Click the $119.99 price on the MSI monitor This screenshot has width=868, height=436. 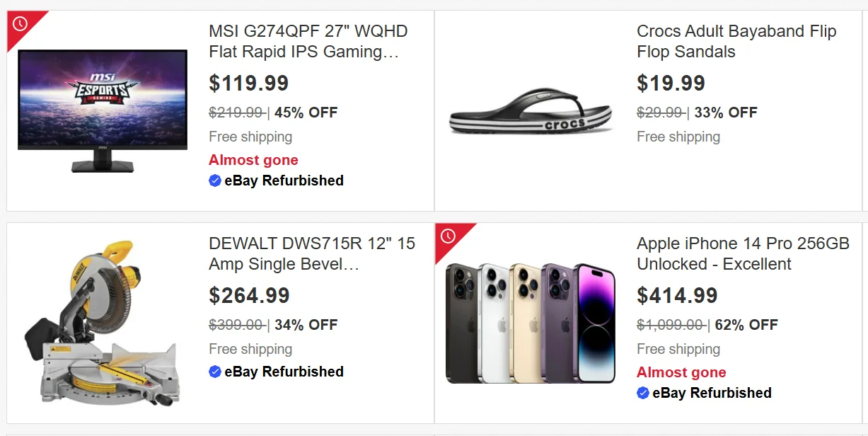[249, 83]
